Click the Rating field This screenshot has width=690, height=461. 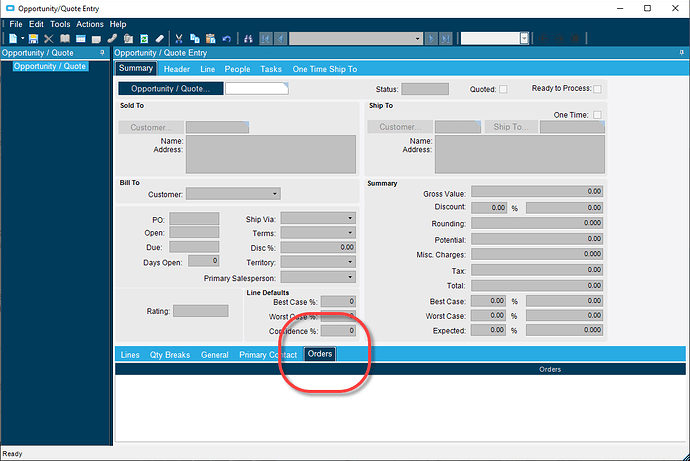tap(201, 311)
